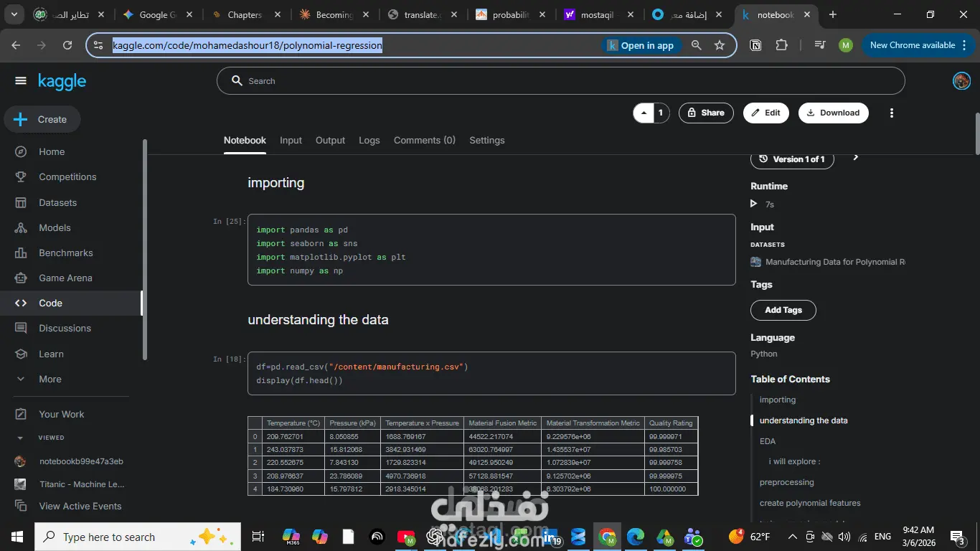The width and height of the screenshot is (980, 551).
Task: Open the notebook Settings tab
Action: pos(487,141)
